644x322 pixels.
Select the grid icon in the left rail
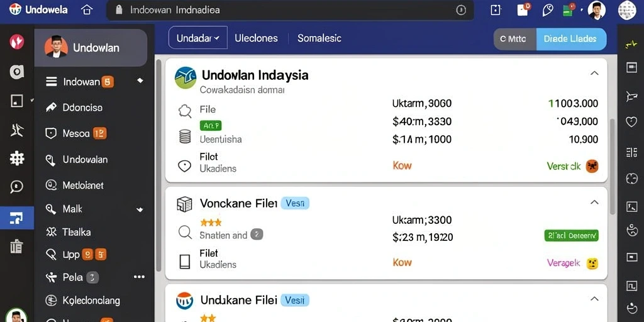pos(17,158)
